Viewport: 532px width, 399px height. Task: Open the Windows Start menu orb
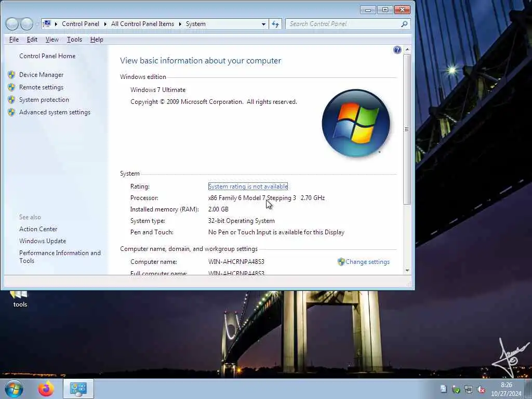click(x=14, y=389)
